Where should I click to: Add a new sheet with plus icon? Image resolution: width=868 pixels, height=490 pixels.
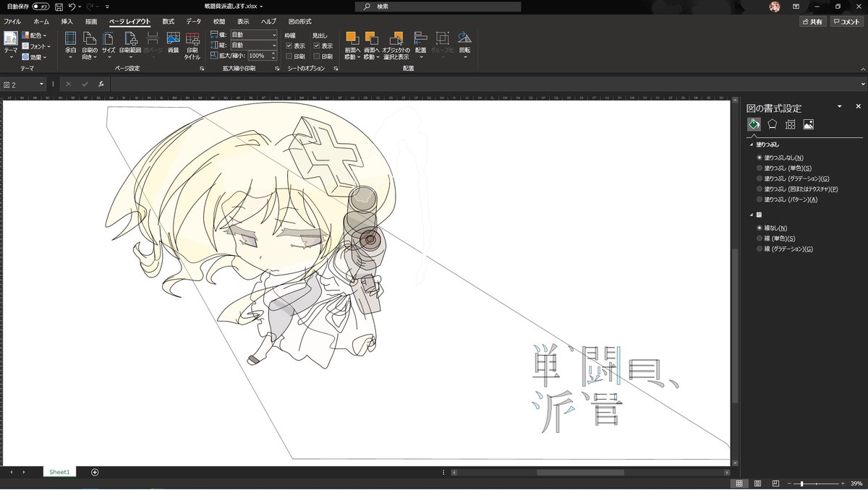95,472
